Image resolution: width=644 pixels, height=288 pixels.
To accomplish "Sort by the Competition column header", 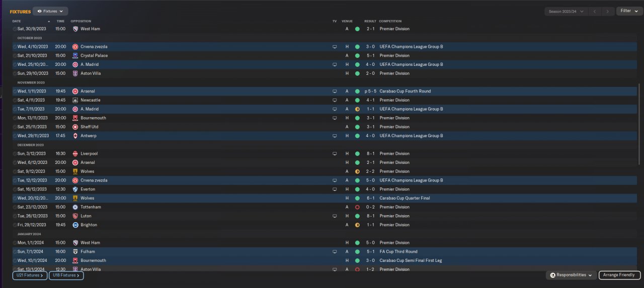I will [390, 21].
